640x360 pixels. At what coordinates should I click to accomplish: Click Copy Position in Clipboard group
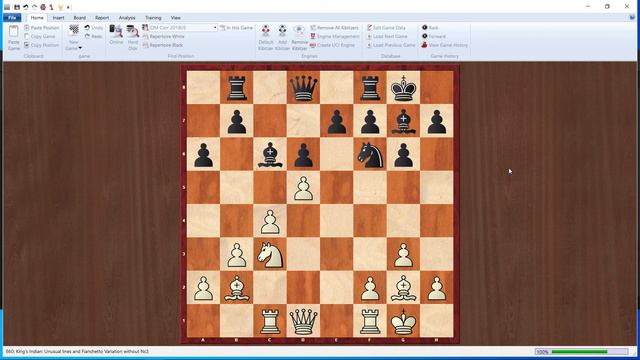coord(41,45)
